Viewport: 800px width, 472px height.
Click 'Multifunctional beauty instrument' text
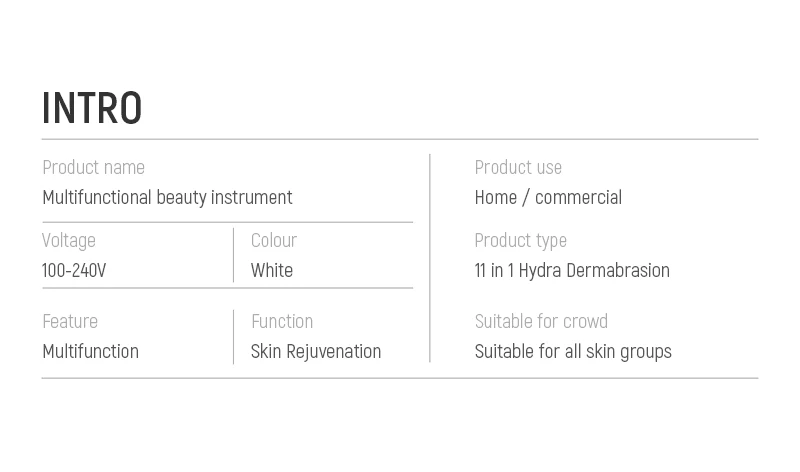pos(167,197)
